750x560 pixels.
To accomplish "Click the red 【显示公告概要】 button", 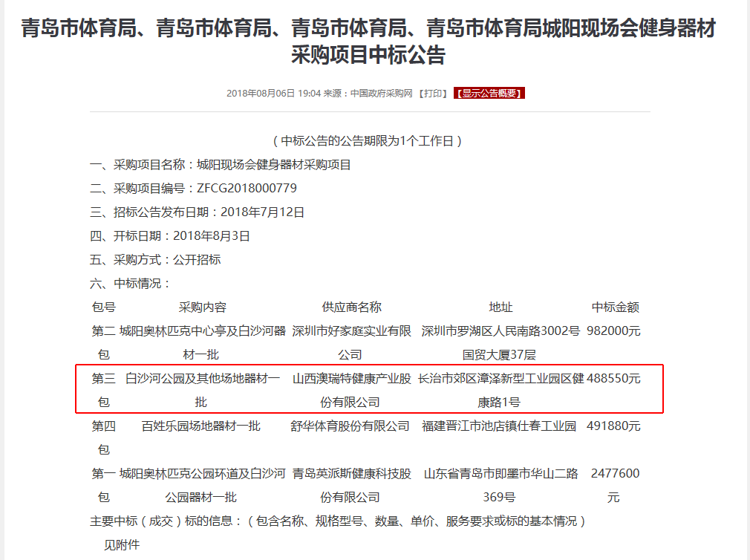I will 489,94.
